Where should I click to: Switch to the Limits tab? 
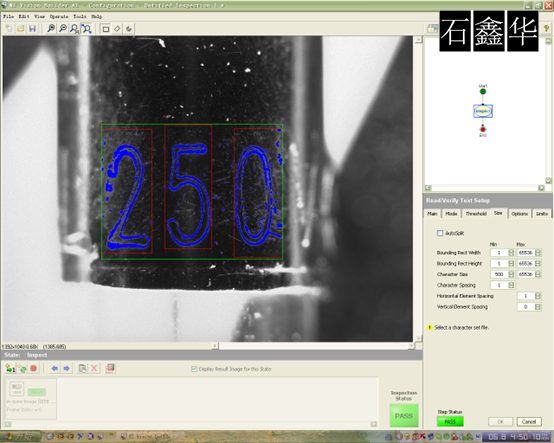[542, 214]
